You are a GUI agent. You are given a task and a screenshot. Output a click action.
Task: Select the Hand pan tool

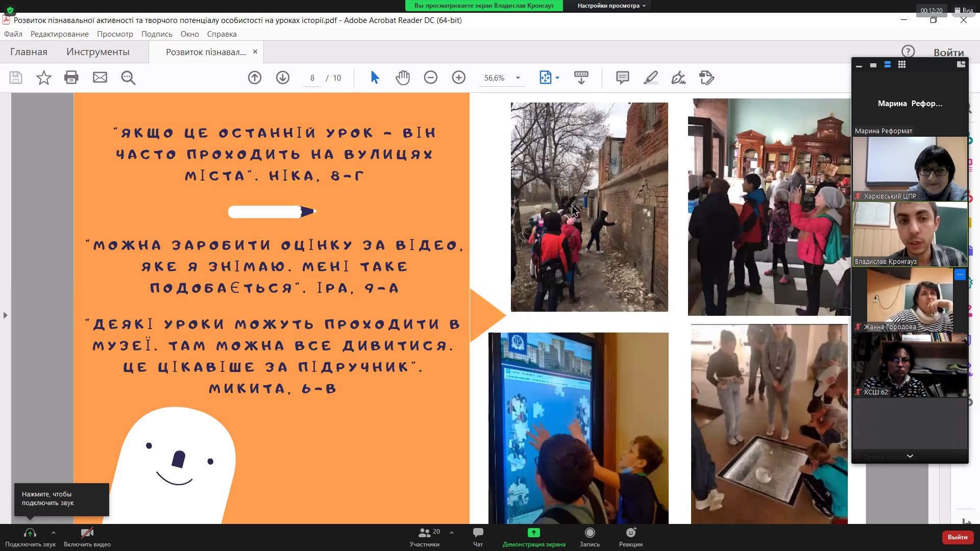403,78
